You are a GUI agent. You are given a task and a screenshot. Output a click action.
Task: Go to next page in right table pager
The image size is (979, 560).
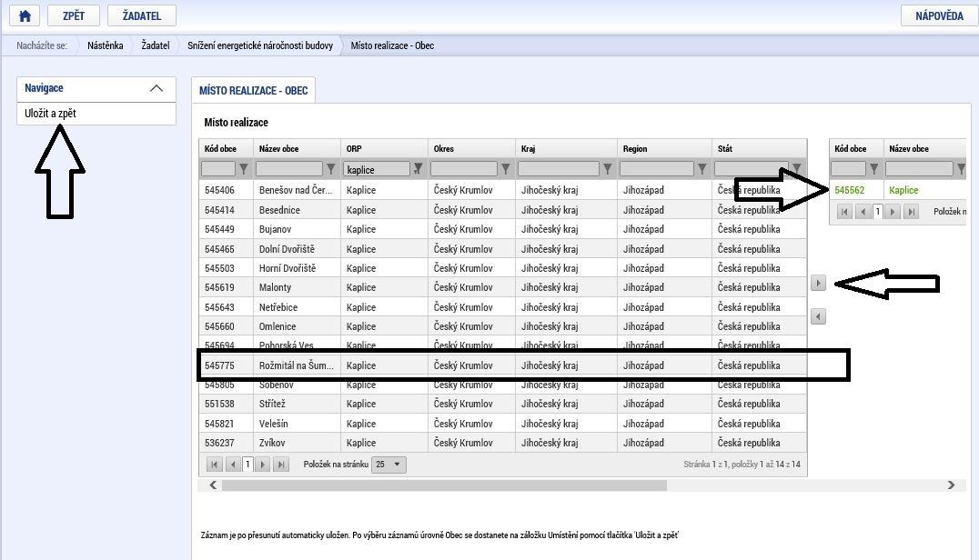coord(893,212)
